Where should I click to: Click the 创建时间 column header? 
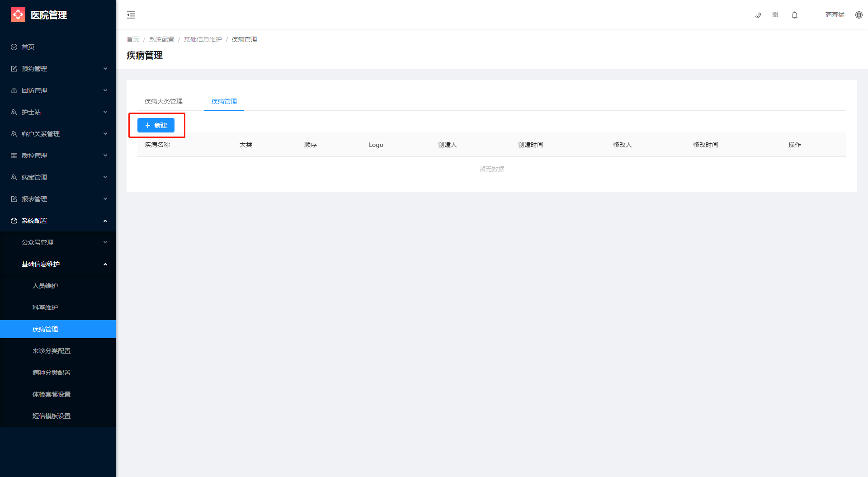[x=531, y=145]
